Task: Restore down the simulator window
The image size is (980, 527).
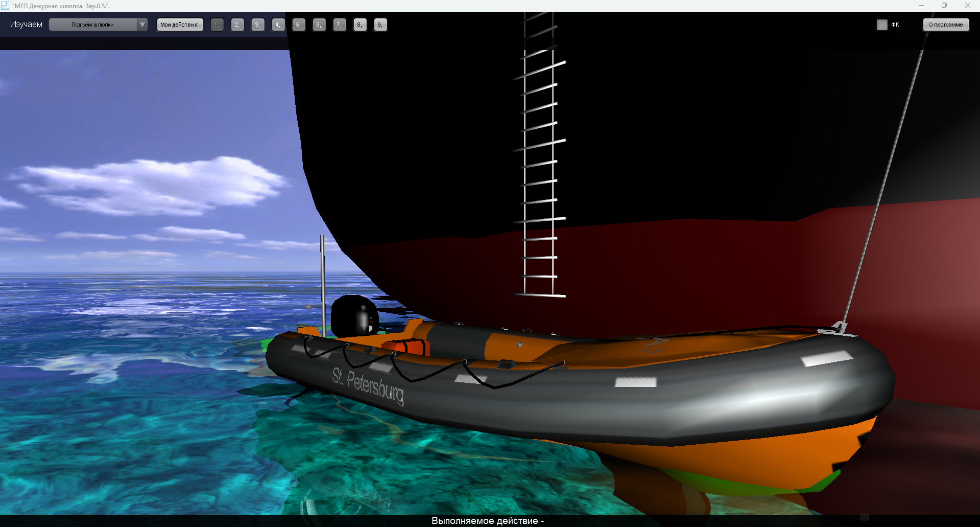Action: pyautogui.click(x=944, y=6)
